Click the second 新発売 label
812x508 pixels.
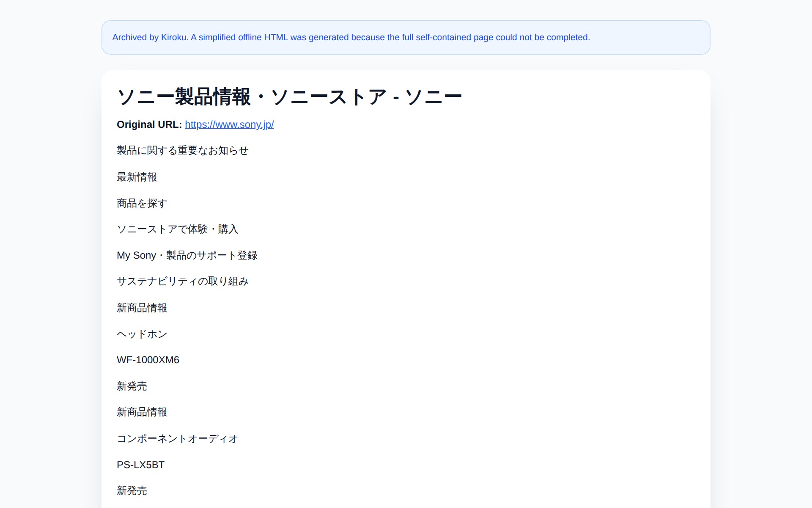132,491
